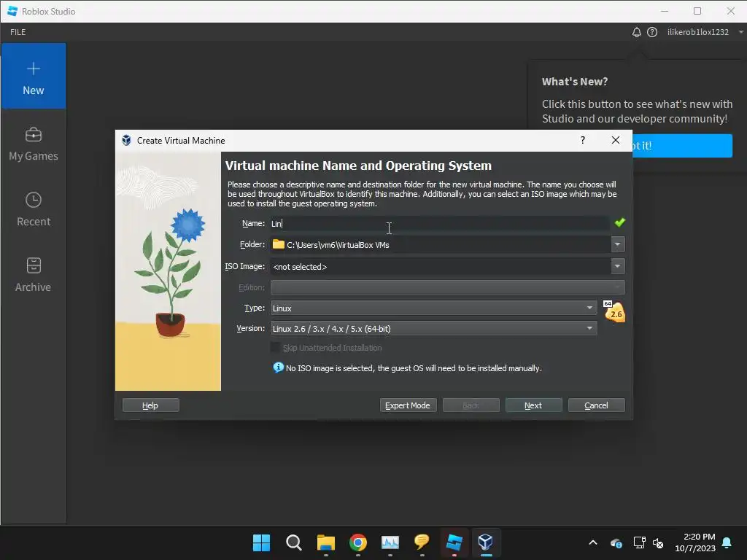Screen dimensions: 747x560
Task: Click the notifications bell in Roblox Studio
Action: tap(636, 32)
